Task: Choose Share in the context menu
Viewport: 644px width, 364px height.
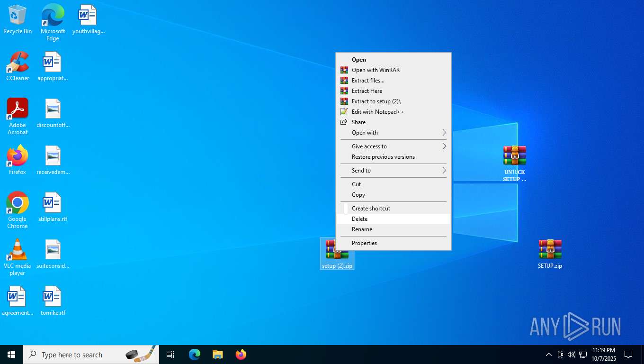Action: point(394,122)
